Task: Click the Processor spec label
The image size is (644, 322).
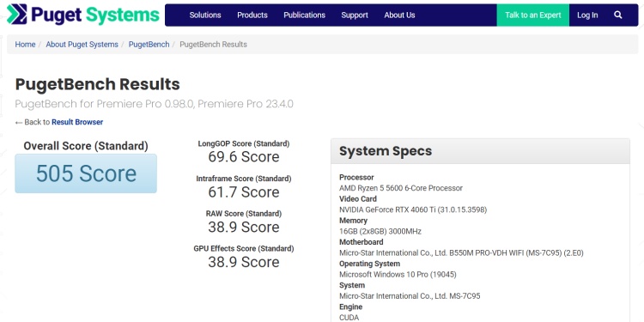Action: coord(356,178)
